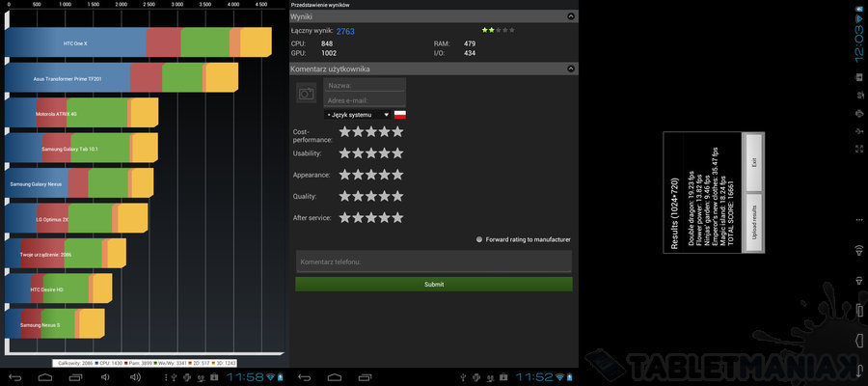Tap the back arrow in the AnTuTu navigation bar
The image size is (868, 386).
click(x=304, y=377)
